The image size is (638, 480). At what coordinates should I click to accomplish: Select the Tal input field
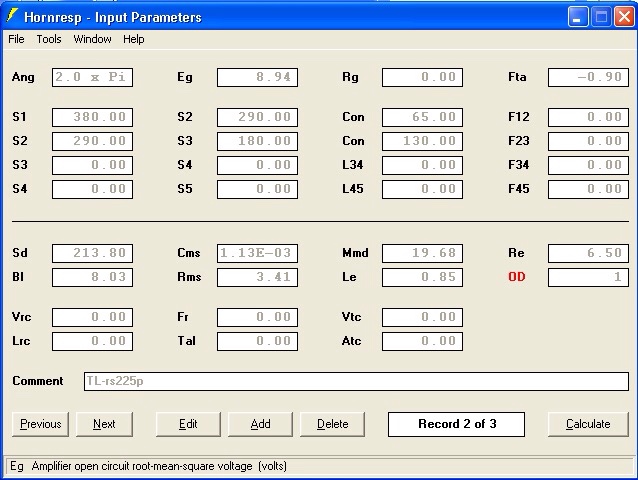(x=257, y=341)
